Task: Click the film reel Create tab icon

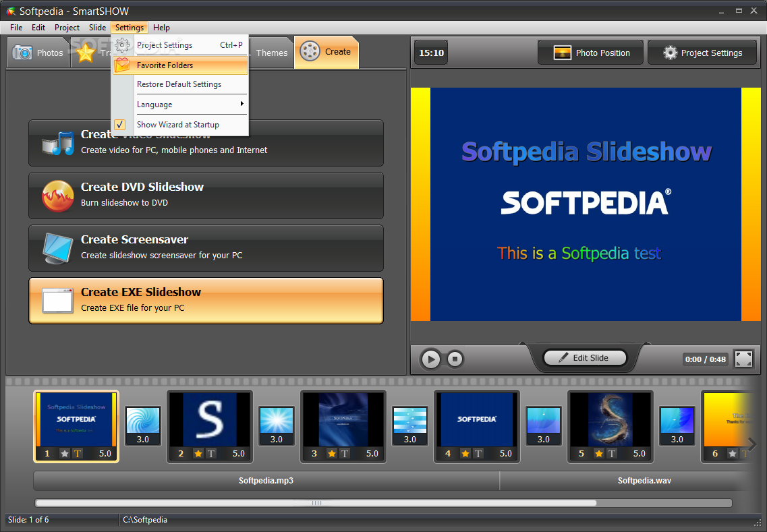Action: point(310,51)
